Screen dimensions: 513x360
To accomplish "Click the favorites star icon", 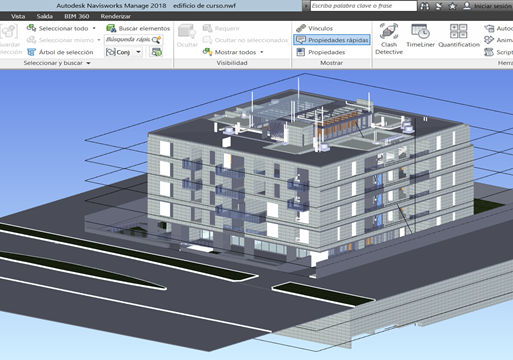I will tap(452, 6).
